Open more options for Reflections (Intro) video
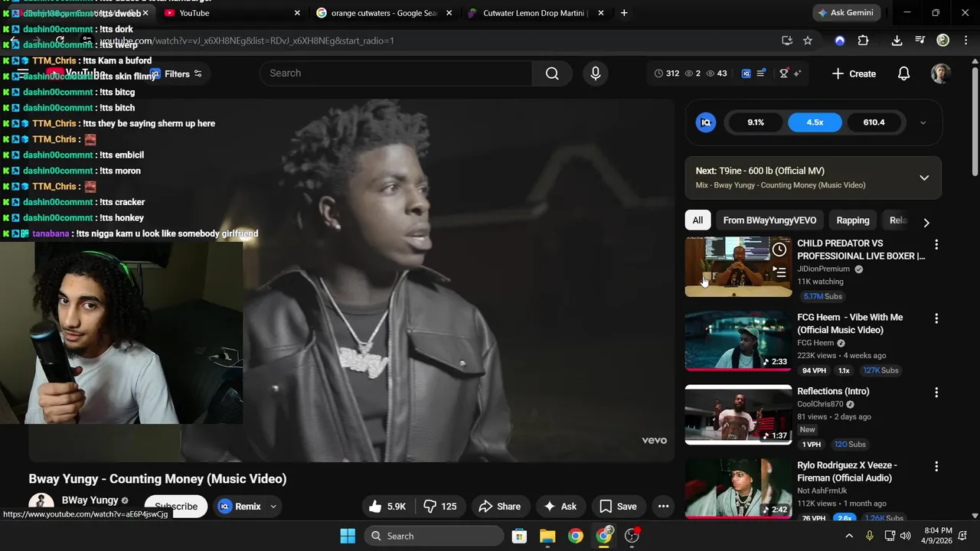The width and height of the screenshot is (980, 551). point(936,393)
